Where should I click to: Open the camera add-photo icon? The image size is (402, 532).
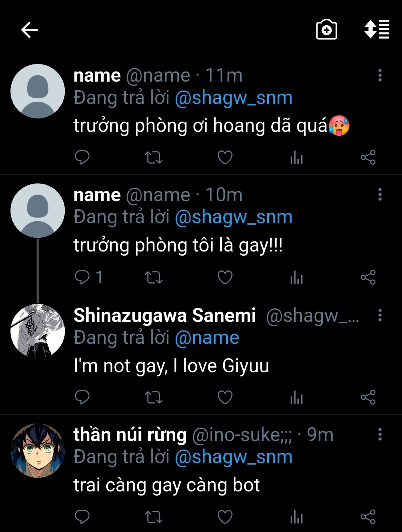point(326,29)
